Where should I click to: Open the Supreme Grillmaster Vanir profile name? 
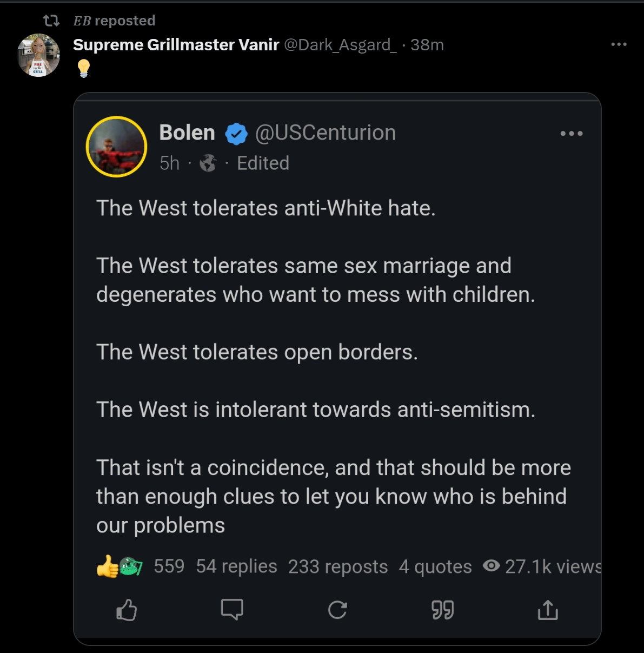coord(176,44)
